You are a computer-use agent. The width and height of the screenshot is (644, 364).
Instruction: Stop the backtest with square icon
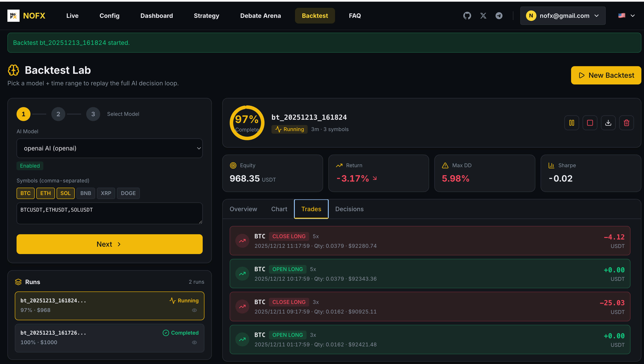(590, 123)
